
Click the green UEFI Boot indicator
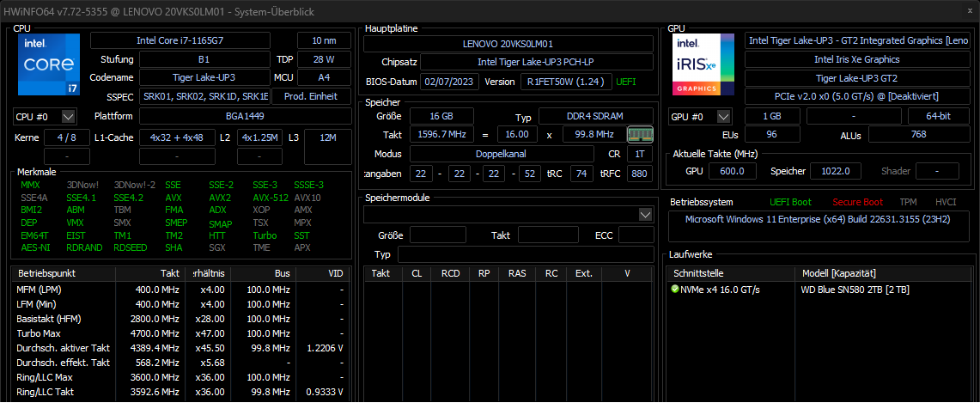pos(790,202)
